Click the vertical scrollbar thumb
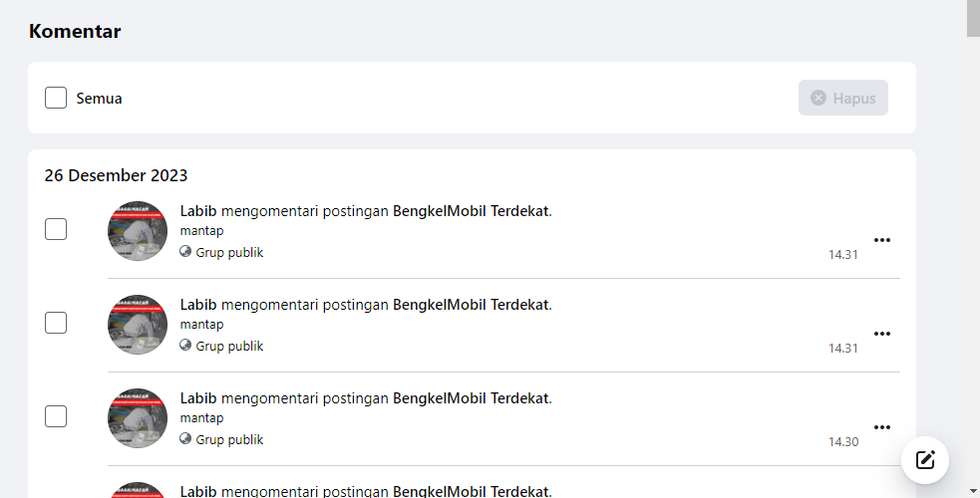Viewport: 980px width, 498px height. coord(973,19)
